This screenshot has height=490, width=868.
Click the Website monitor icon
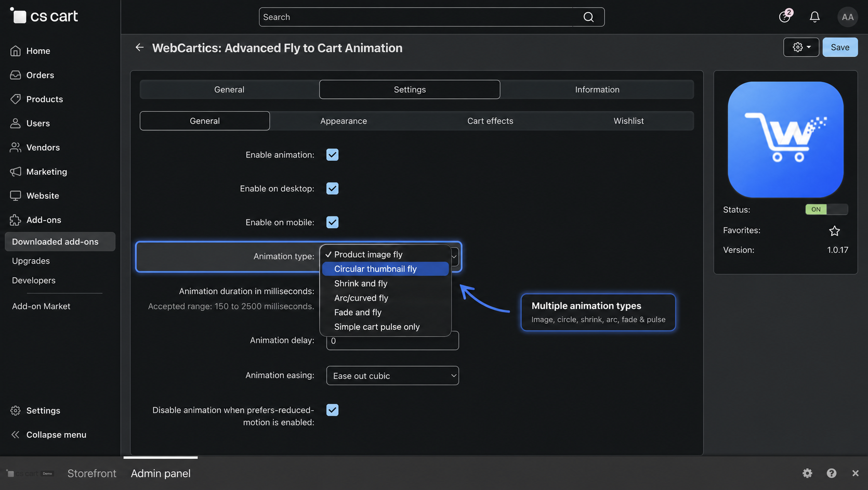[16, 196]
